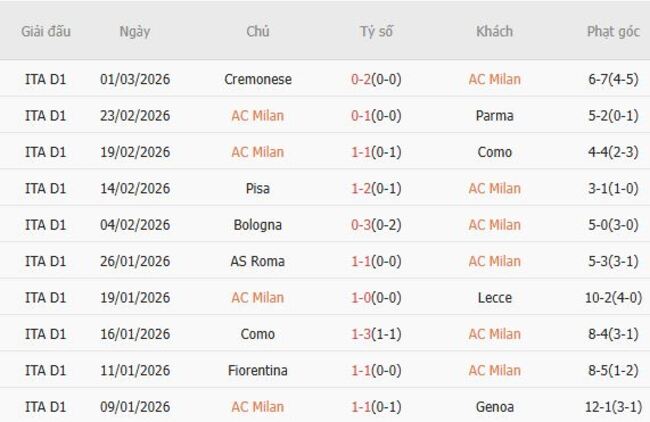650x422 pixels.
Task: Click the "Chủ" home team header
Action: (258, 31)
